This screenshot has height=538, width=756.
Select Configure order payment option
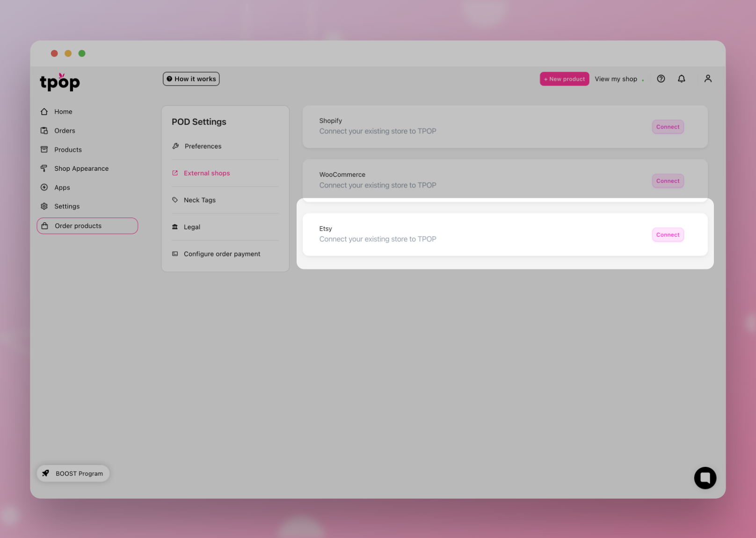pos(222,254)
